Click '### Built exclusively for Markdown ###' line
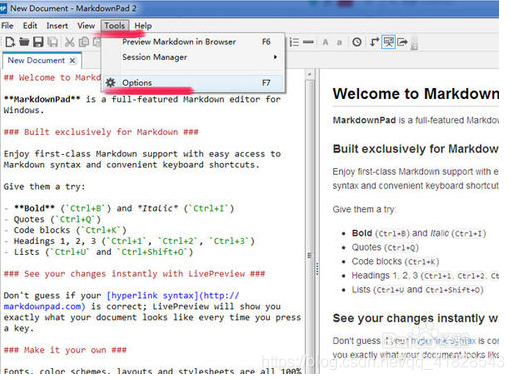The height and width of the screenshot is (380, 514). pos(101,132)
